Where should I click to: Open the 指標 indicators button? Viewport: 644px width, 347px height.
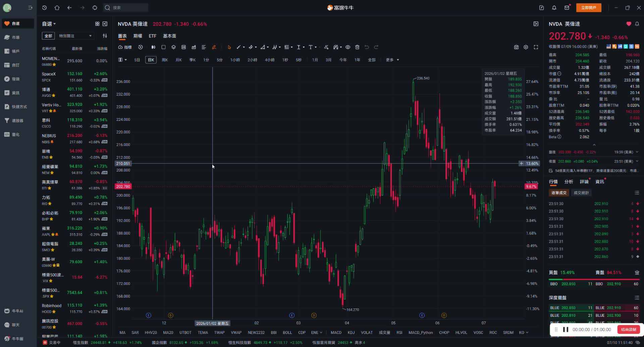[x=125, y=47]
